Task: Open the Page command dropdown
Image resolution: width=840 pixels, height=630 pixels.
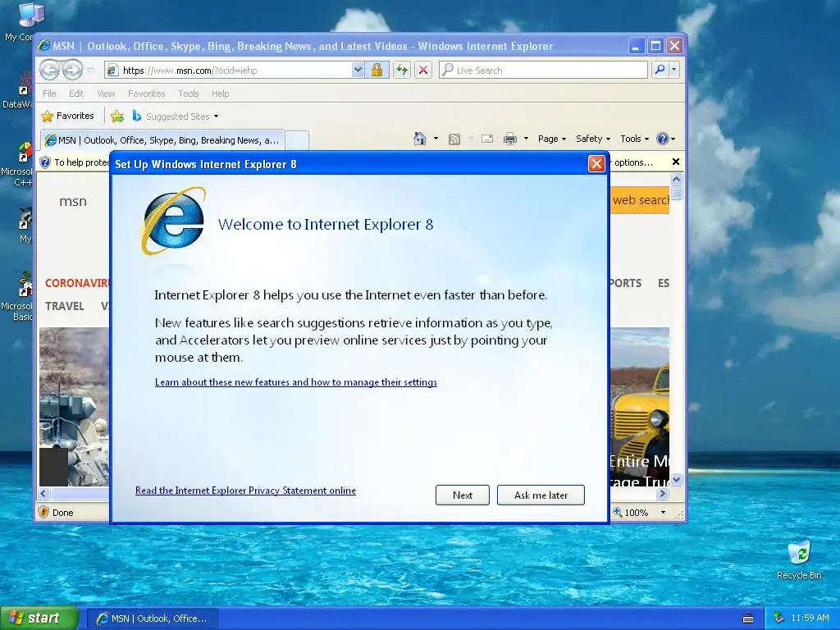Action: point(552,139)
